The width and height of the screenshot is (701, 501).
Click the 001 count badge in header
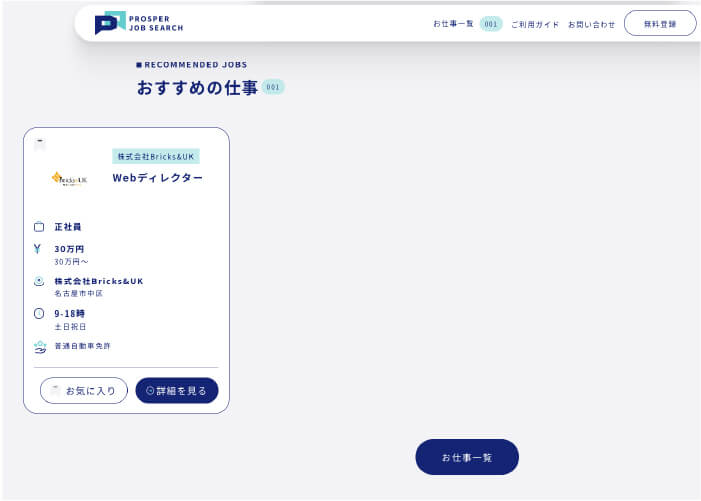click(x=491, y=24)
